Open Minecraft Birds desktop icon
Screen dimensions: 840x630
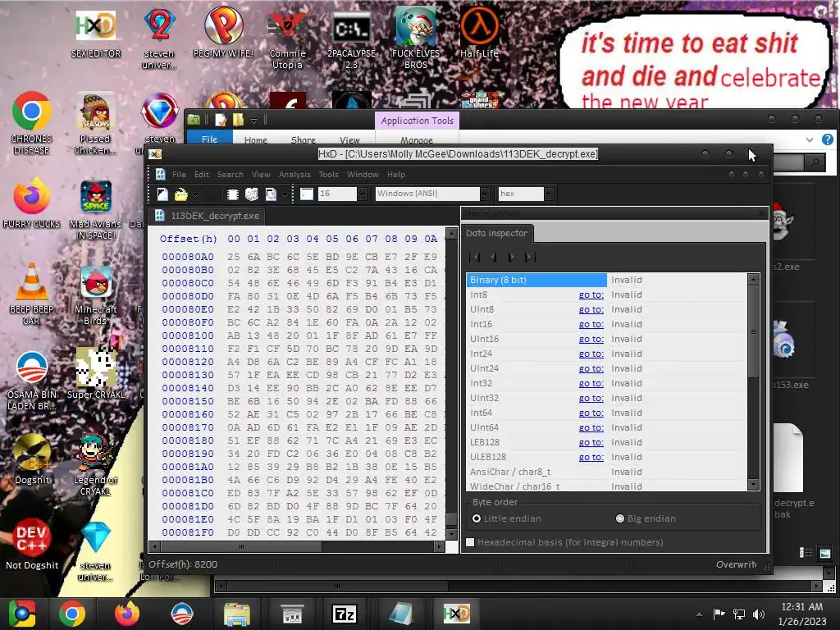click(96, 295)
